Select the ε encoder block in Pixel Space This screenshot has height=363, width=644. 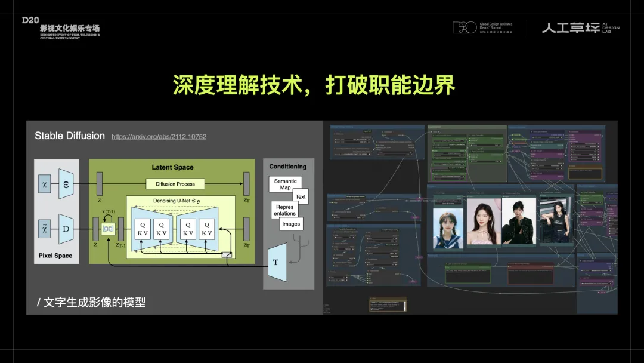(x=66, y=184)
